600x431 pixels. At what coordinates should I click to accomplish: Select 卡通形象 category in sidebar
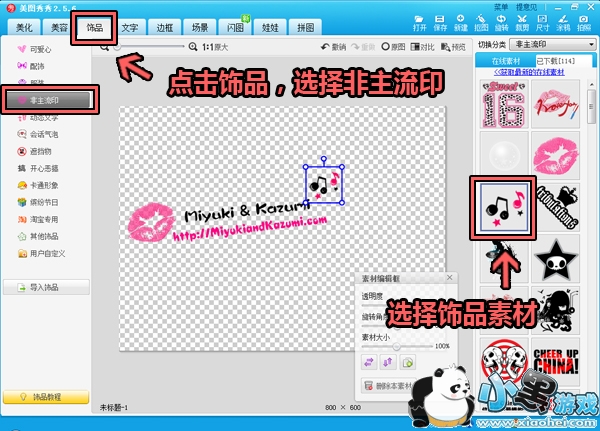[38, 185]
